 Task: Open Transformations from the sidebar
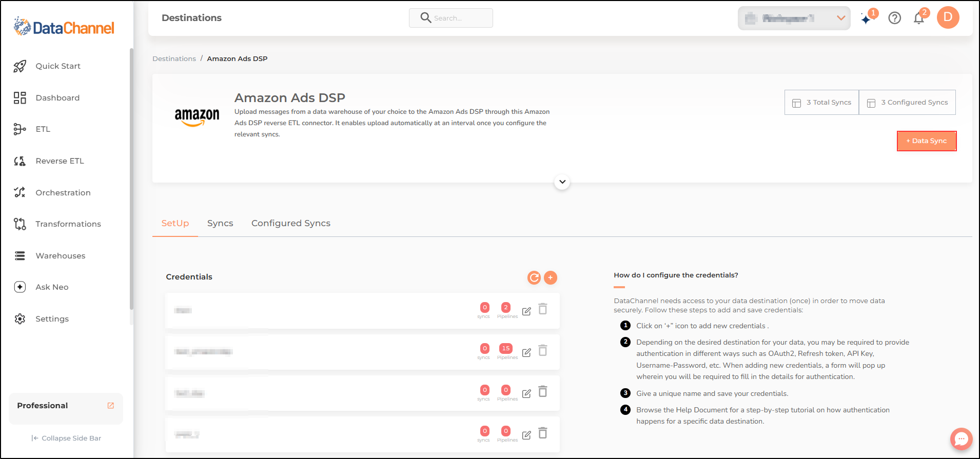click(x=68, y=224)
